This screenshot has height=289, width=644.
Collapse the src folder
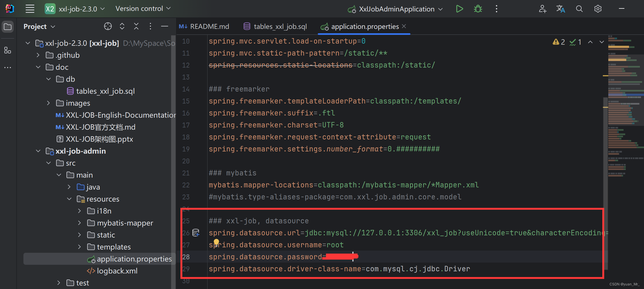tap(48, 163)
